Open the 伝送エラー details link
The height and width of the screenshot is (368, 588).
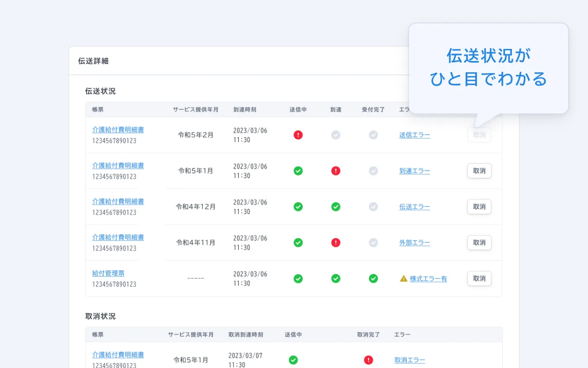pos(415,207)
